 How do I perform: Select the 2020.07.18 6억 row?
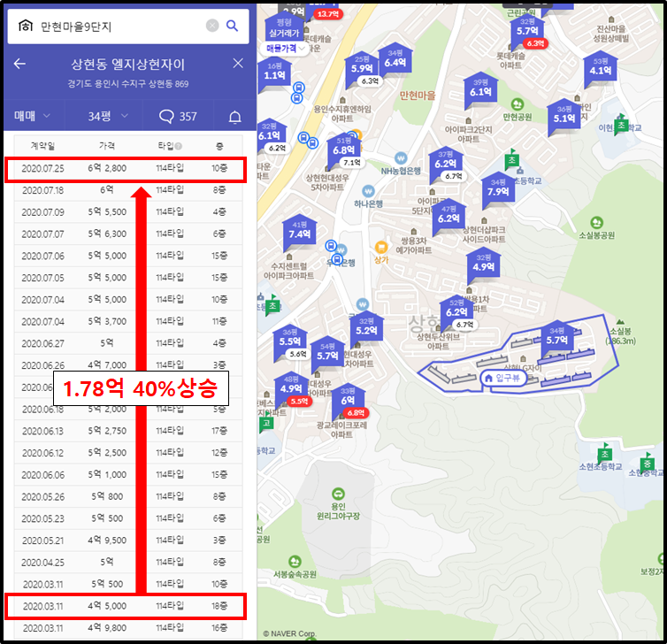(128, 190)
